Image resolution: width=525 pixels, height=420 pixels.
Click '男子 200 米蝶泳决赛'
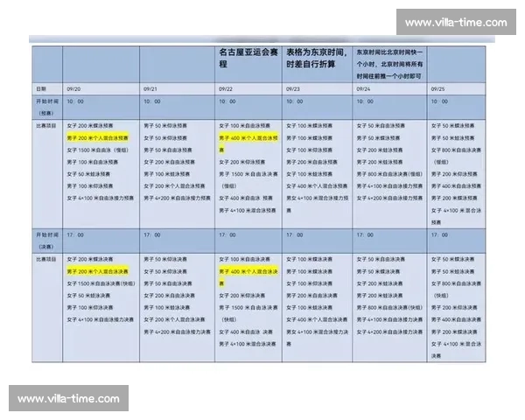tap(454, 332)
